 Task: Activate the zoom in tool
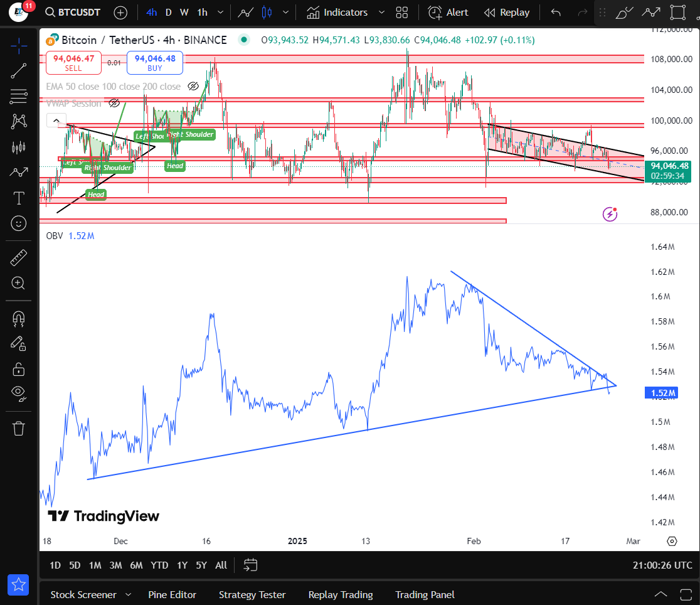(19, 283)
